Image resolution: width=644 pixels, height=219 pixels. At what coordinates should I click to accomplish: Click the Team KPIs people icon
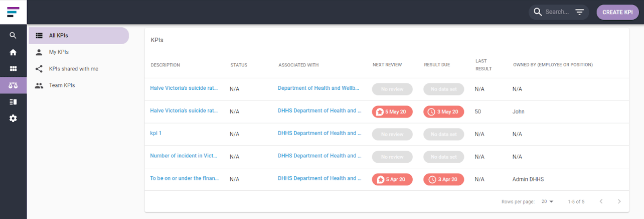[x=39, y=85]
